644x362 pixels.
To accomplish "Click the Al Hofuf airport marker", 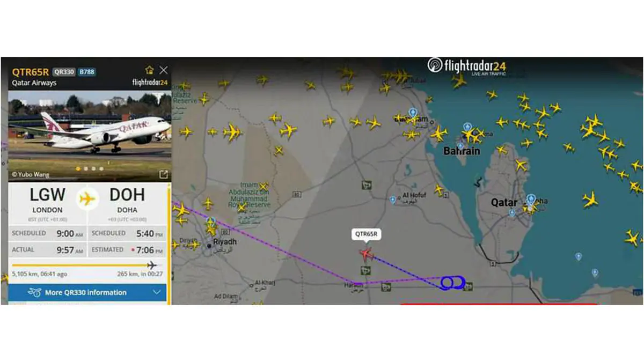I will pyautogui.click(x=393, y=200).
